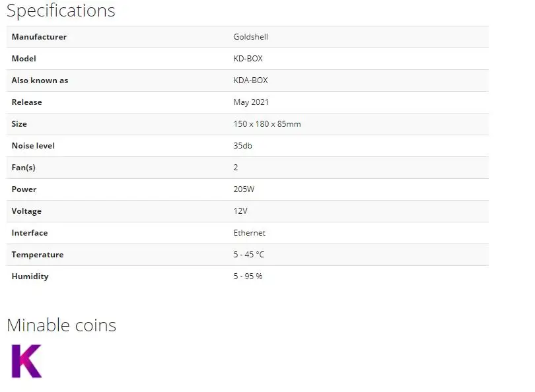Click the Kadena coin logo icon
The image size is (535, 392).
click(26, 361)
